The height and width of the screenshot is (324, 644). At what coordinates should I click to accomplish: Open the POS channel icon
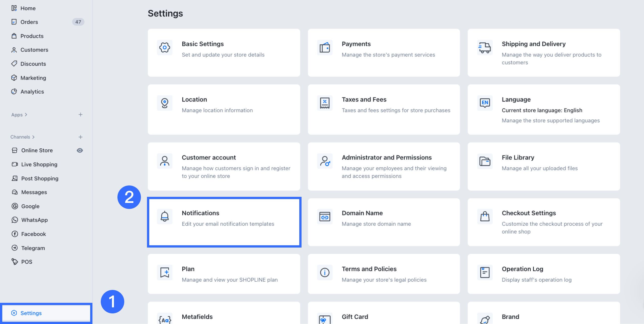coord(15,262)
